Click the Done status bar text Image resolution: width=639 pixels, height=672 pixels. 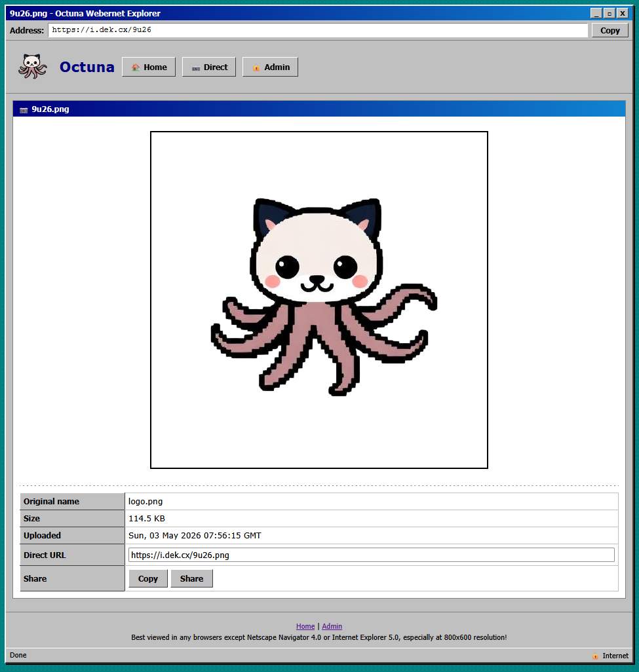pos(18,655)
